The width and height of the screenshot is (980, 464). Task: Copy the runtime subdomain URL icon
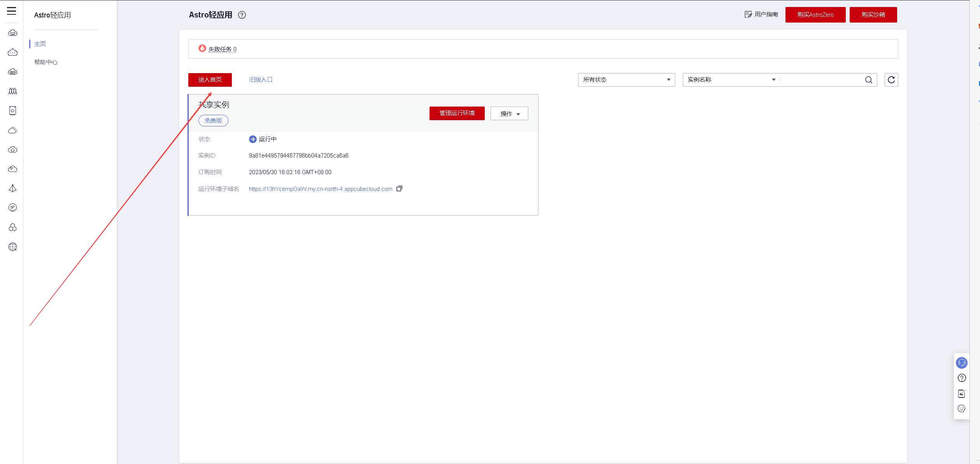[x=399, y=189]
